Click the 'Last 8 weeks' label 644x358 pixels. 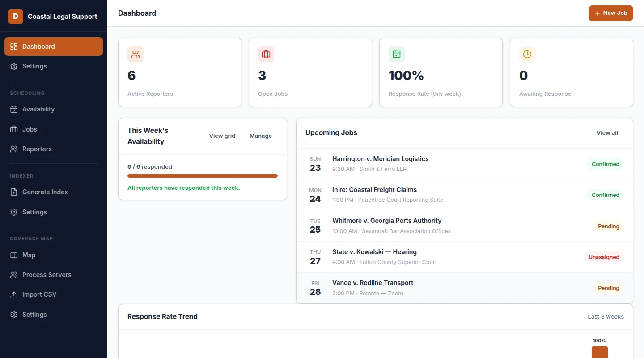[606, 317]
